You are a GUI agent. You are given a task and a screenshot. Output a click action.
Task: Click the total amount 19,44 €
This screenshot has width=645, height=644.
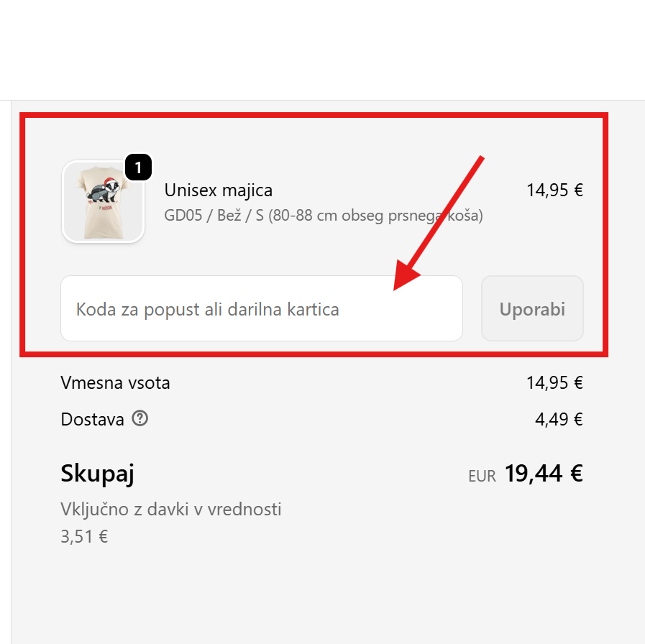coord(544,474)
